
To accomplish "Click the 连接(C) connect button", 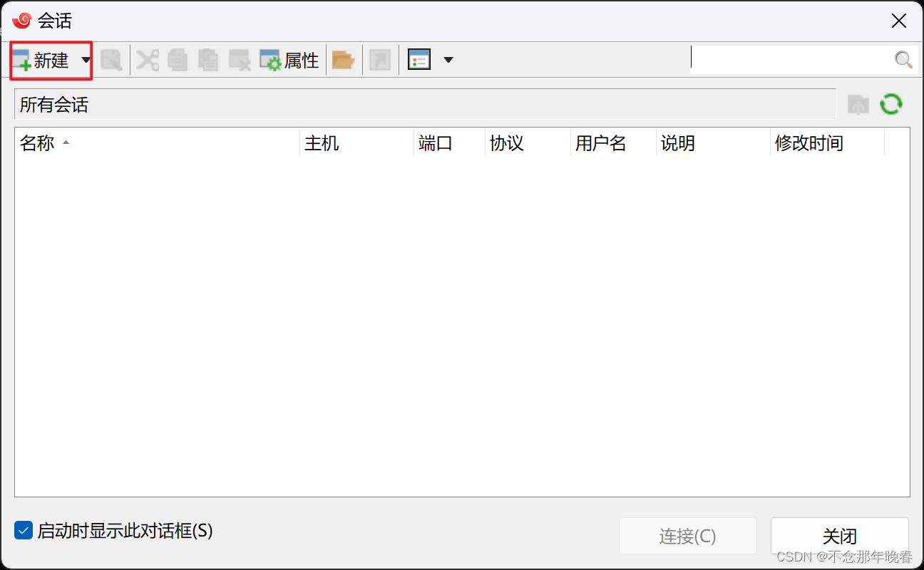I will pyautogui.click(x=687, y=536).
